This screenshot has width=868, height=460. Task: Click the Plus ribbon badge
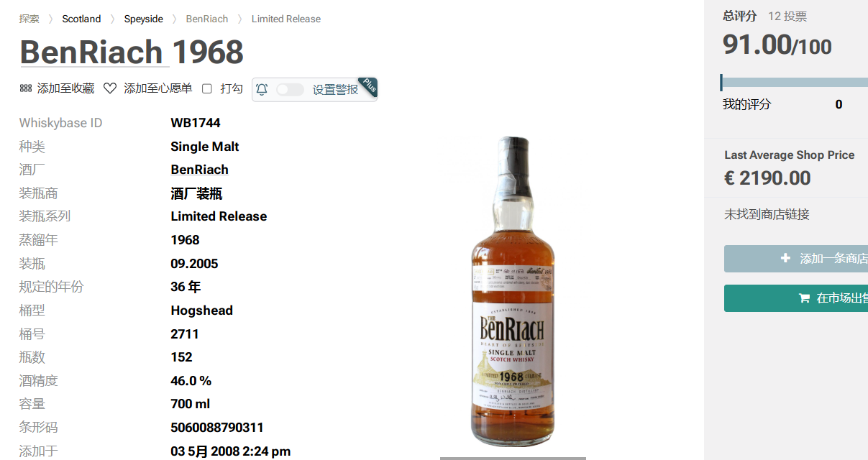pos(367,87)
